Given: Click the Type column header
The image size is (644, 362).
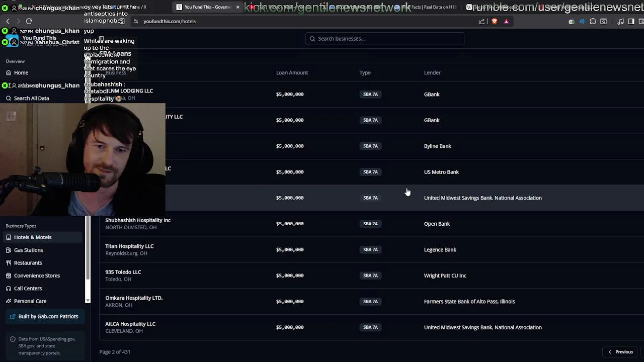Looking at the screenshot, I should 365,72.
